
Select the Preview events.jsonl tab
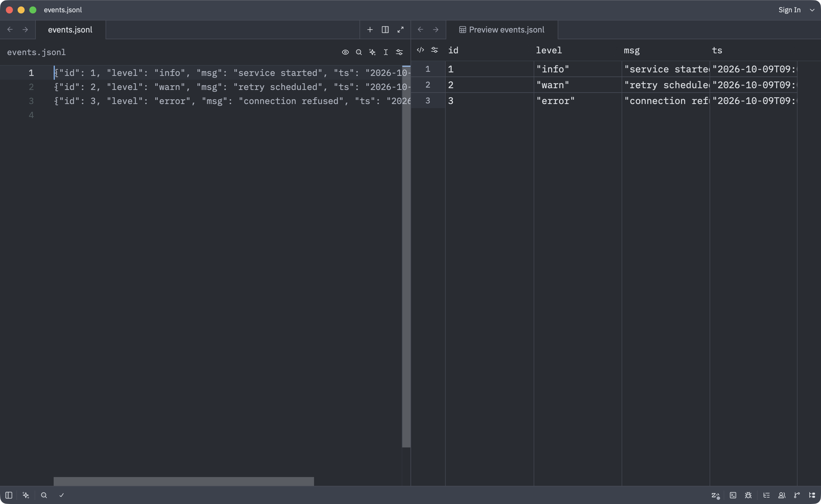502,30
